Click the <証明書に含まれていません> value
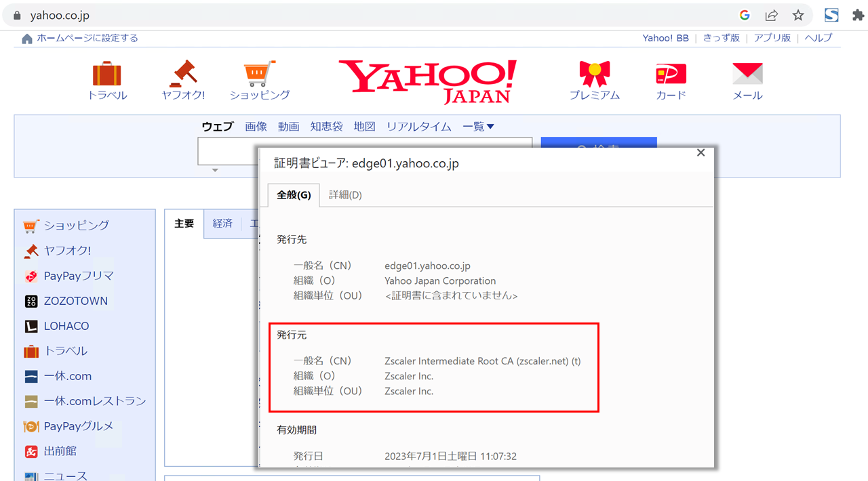Screen dimensions: 868x481 [x=451, y=296]
